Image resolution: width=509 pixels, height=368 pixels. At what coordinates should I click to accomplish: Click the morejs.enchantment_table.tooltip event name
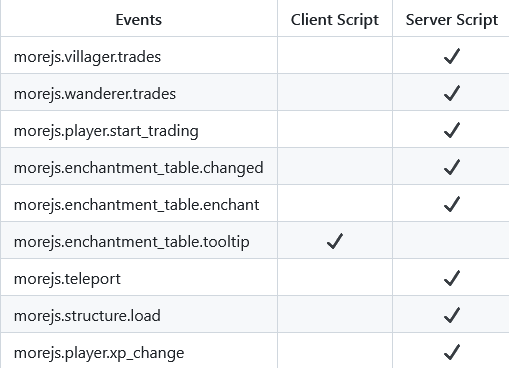[131, 242]
